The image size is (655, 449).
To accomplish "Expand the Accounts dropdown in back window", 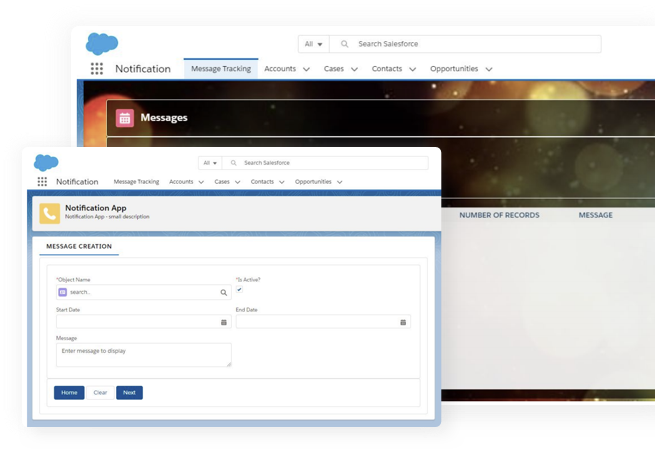I will coord(306,69).
